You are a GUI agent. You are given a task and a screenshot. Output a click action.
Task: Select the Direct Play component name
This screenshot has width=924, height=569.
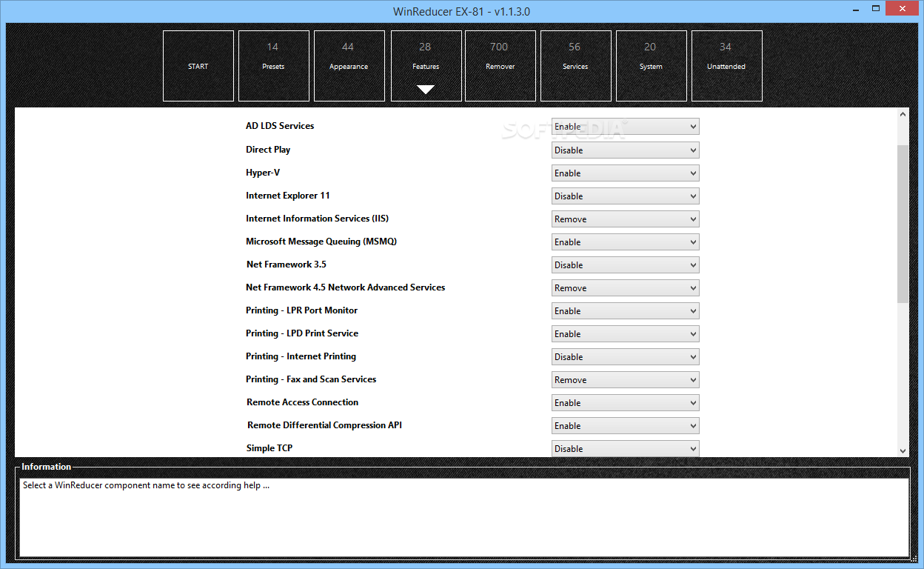[268, 150]
